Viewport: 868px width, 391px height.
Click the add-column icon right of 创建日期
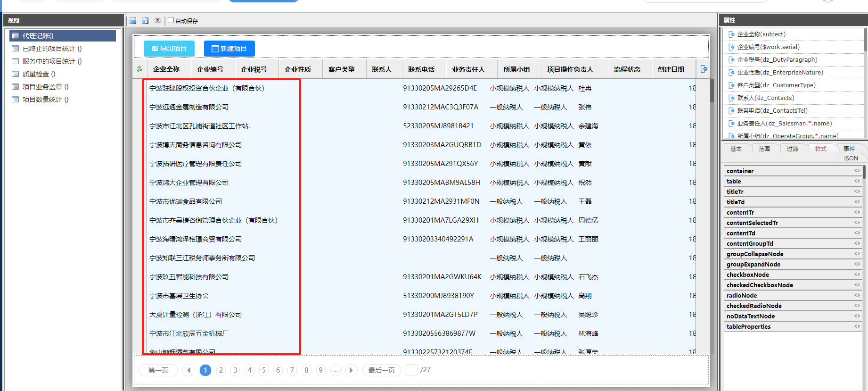click(x=704, y=69)
